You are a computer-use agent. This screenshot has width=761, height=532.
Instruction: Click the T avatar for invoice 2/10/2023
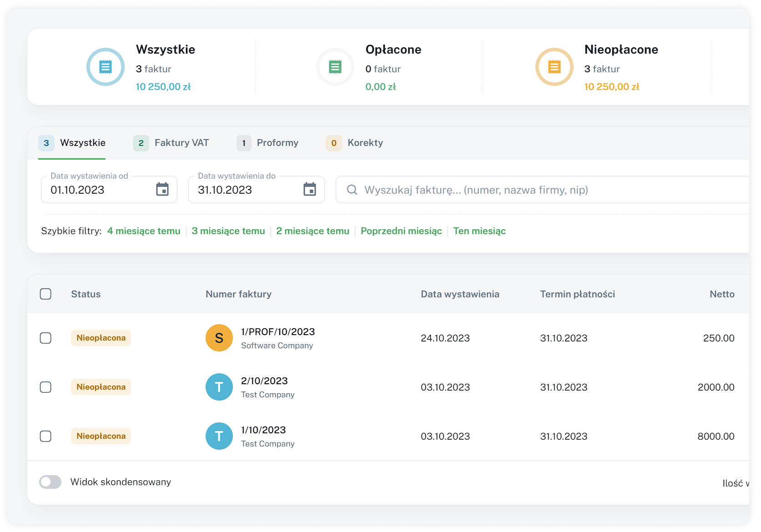pyautogui.click(x=219, y=387)
